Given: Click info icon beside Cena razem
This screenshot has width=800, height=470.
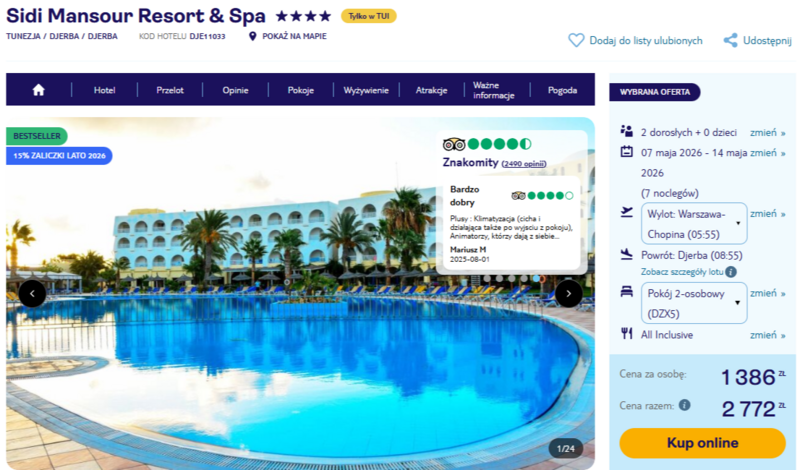Looking at the screenshot, I should pos(685,405).
